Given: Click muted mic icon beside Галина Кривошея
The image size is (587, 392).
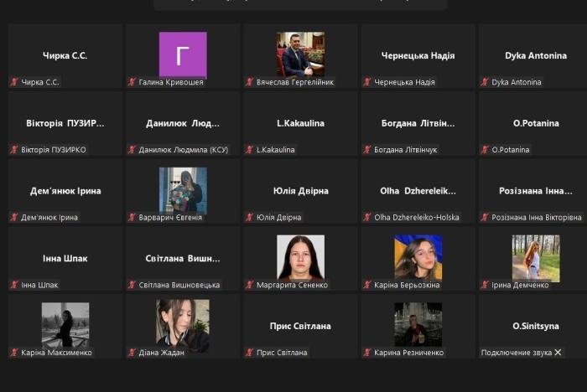Looking at the screenshot, I should (x=132, y=83).
